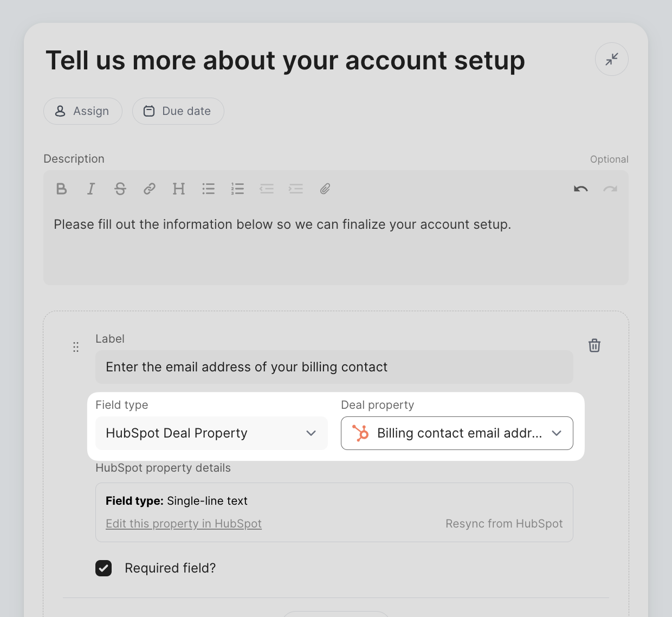Apply italic formatting to description
The width and height of the screenshot is (672, 617).
click(91, 189)
